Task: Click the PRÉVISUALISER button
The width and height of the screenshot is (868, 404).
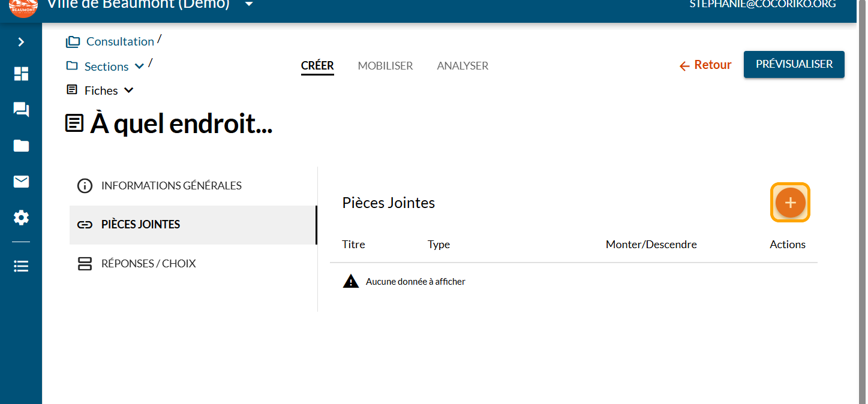Action: click(x=794, y=64)
